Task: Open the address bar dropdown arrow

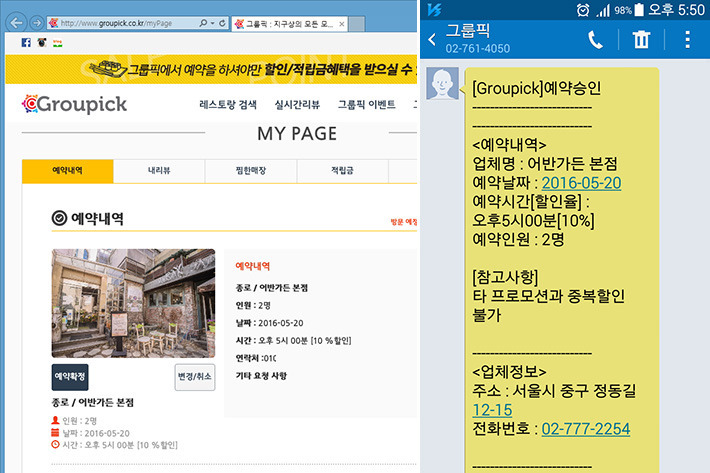Action: click(212, 23)
